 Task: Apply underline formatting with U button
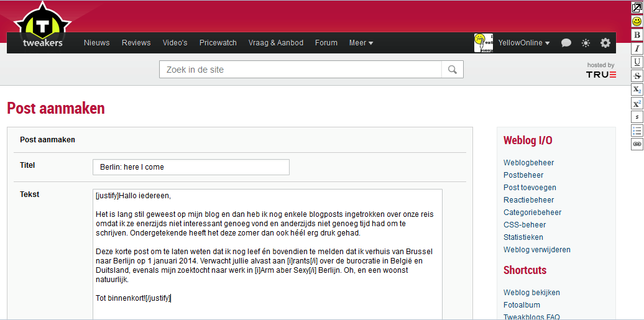[637, 62]
